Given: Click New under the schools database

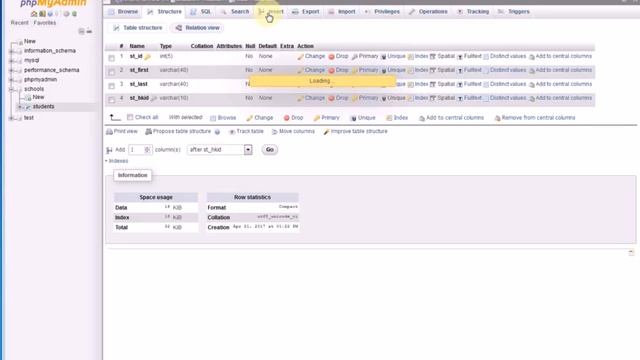Looking at the screenshot, I should [x=38, y=97].
